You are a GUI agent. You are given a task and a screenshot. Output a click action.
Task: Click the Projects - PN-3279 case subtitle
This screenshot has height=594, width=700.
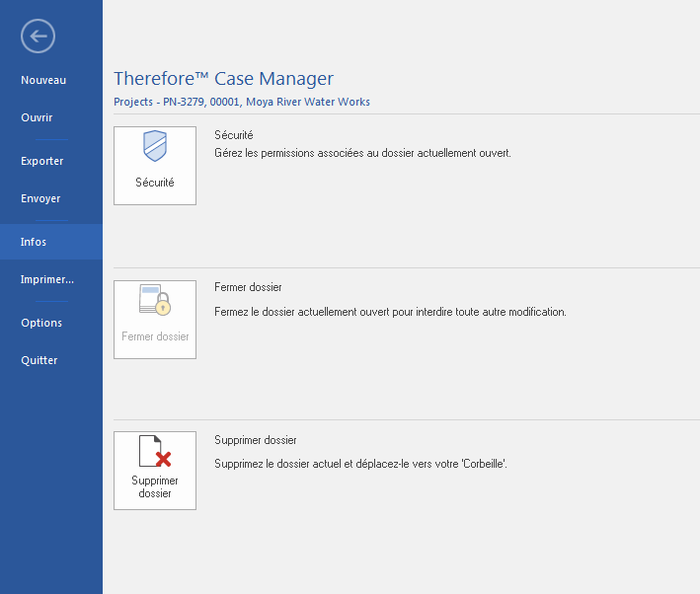click(x=242, y=103)
